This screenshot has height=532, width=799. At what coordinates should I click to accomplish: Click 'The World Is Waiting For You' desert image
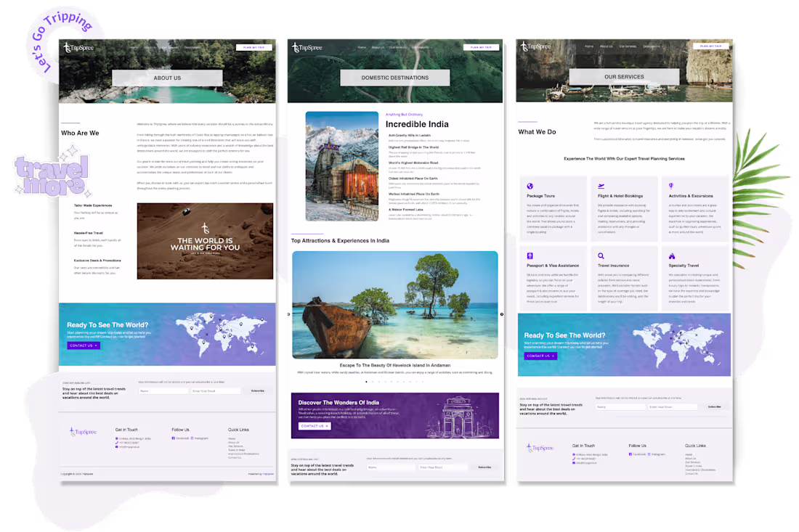[x=205, y=241]
